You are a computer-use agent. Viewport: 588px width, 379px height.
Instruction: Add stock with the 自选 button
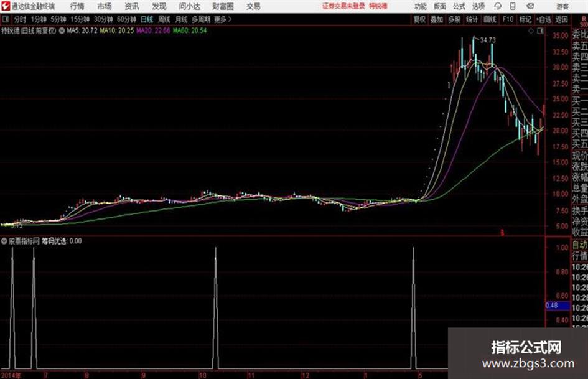(544, 19)
